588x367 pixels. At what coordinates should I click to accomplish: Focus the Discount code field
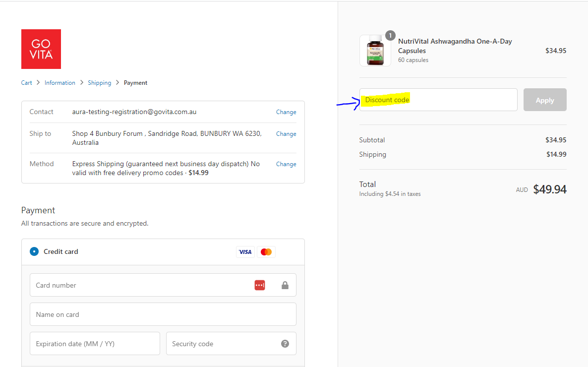pyautogui.click(x=438, y=100)
